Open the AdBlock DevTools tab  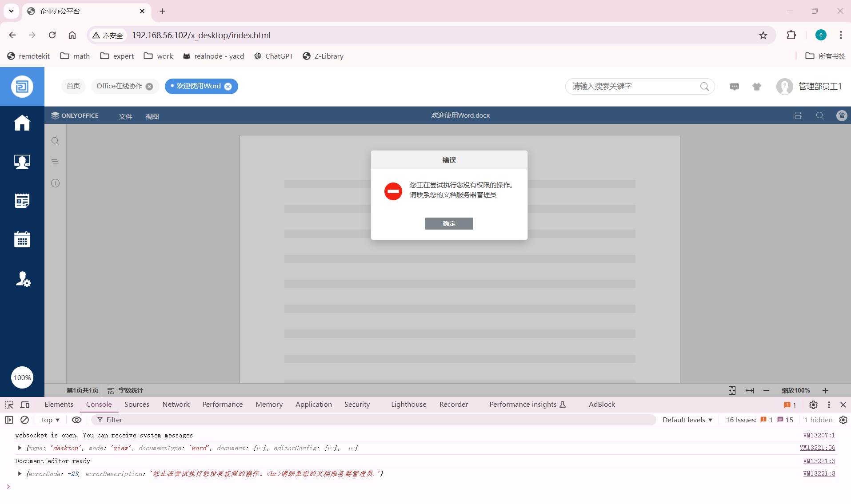(602, 404)
